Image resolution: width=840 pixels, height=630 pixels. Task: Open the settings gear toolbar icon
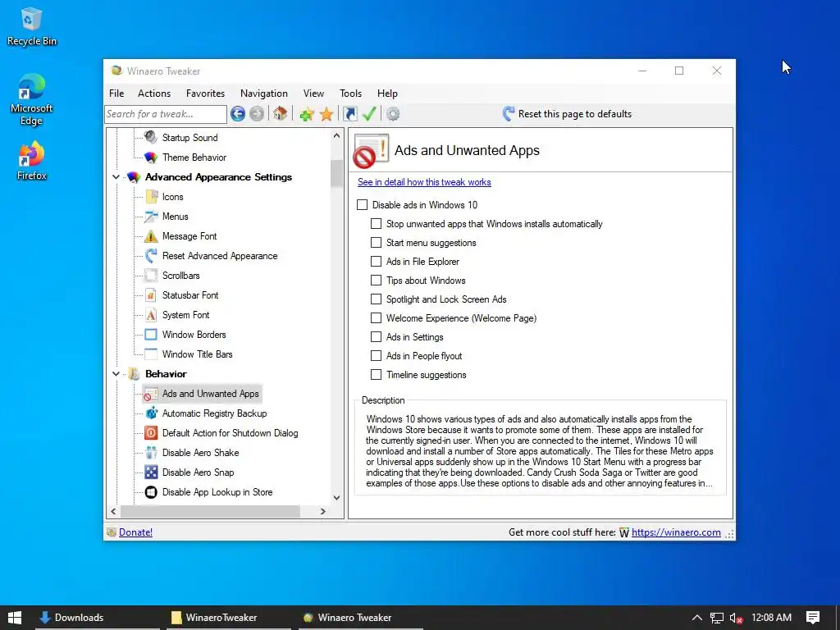tap(393, 113)
